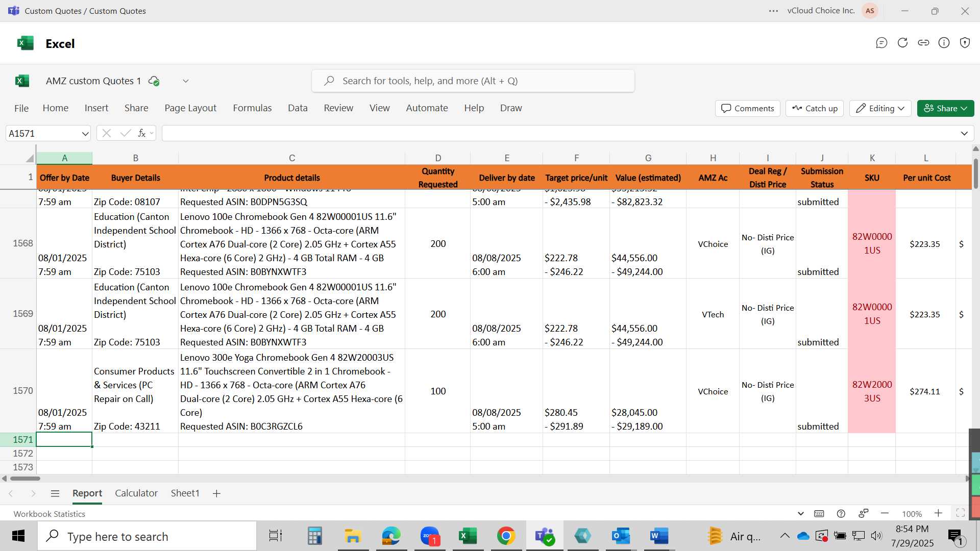This screenshot has width=980, height=551.
Task: Click the Windows search box
Action: pos(147,536)
